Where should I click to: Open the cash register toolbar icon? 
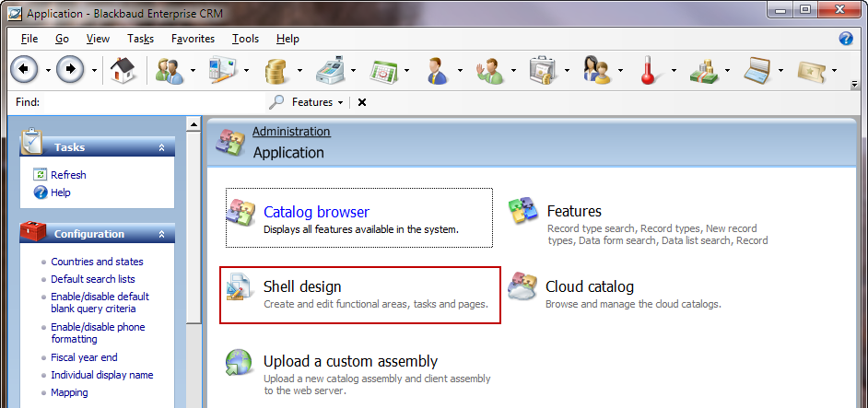330,71
